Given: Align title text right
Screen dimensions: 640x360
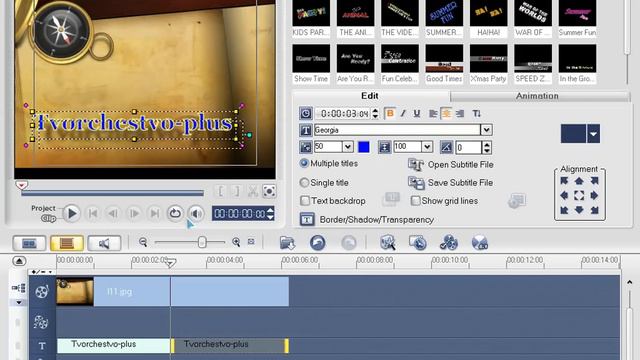Looking at the screenshot, I should click(x=460, y=113).
